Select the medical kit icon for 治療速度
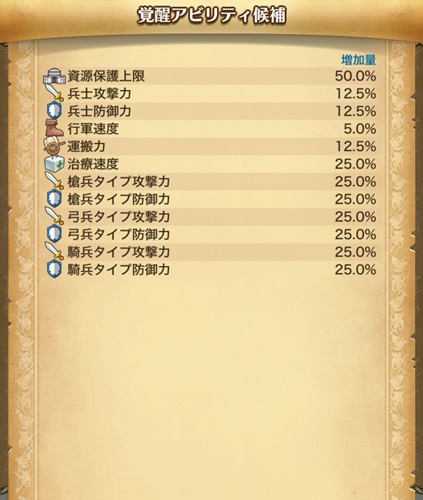This screenshot has height=500, width=423. click(x=54, y=164)
